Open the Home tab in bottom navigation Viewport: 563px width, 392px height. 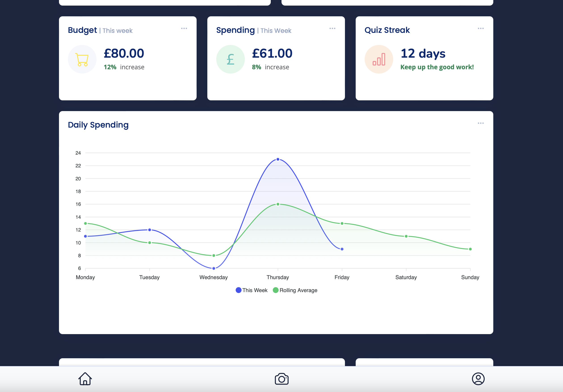tap(85, 379)
